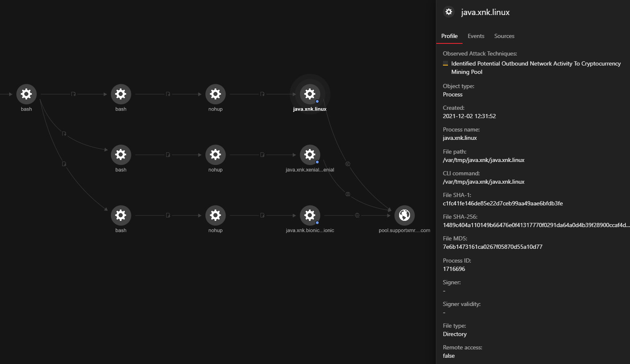This screenshot has height=364, width=630.
Task: Open the Sources tab
Action: (x=504, y=36)
